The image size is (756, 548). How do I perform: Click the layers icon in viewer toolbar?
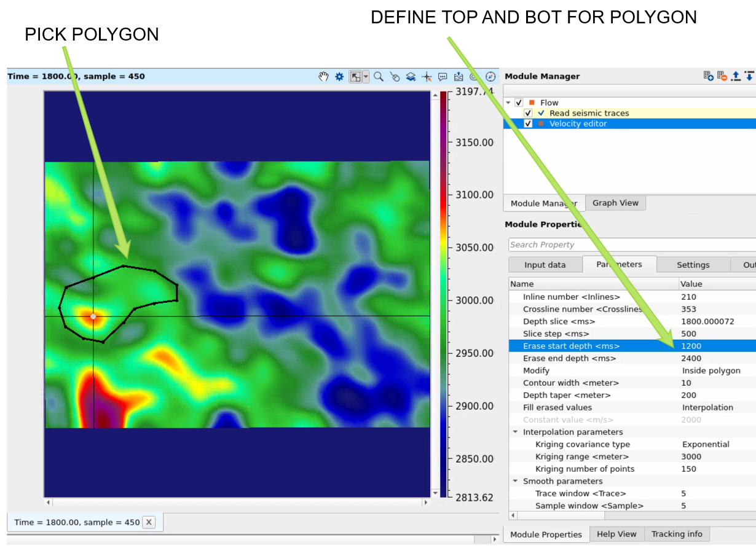pos(411,77)
